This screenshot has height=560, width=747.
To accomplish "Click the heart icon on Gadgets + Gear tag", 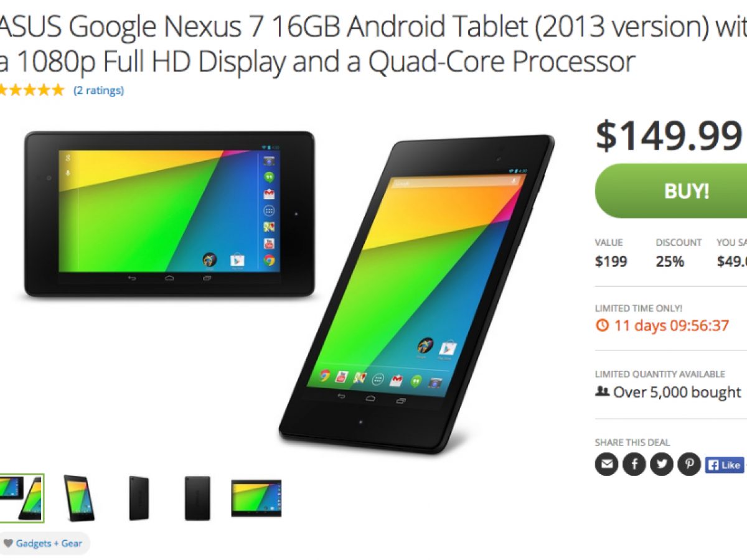I will 8,543.
